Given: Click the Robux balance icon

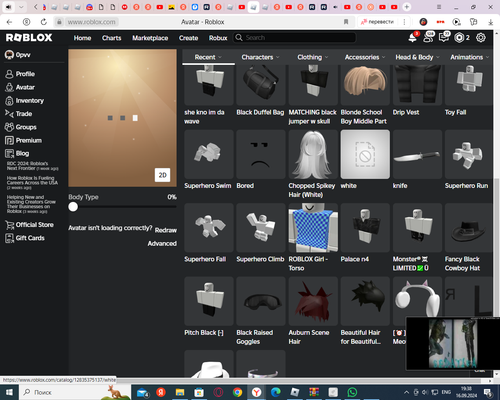Looking at the screenshot, I should pos(459,38).
